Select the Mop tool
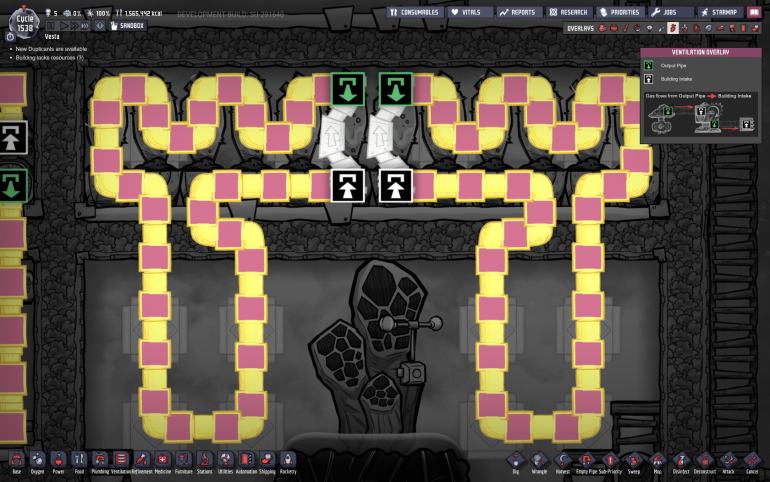Screen dimensions: 770x482 (658, 463)
